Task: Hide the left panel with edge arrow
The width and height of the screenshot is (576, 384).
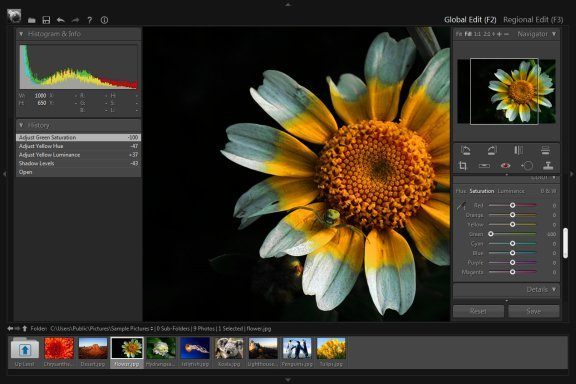Action: [x=4, y=174]
